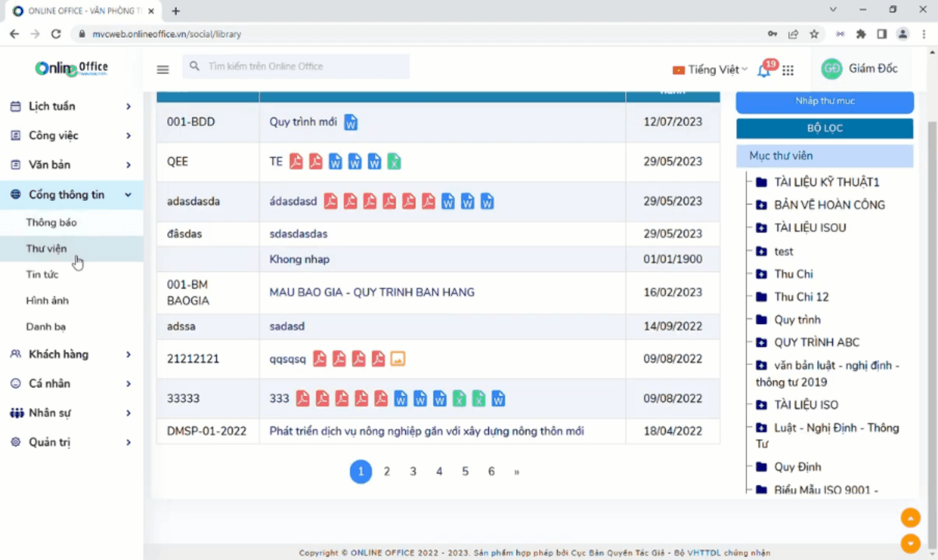Open the image attachment in qqsqsq row
938x560 pixels.
398,359
